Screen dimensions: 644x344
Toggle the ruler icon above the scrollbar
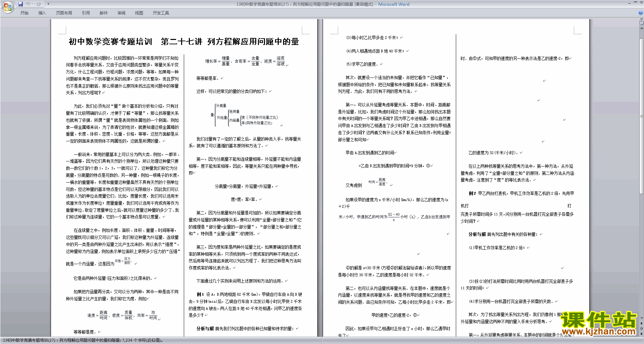[642, 23]
